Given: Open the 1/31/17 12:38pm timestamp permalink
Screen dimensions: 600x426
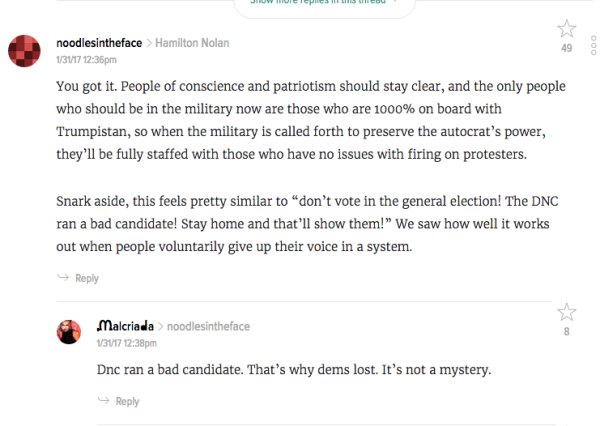Looking at the screenshot, I should pyautogui.click(x=124, y=343).
